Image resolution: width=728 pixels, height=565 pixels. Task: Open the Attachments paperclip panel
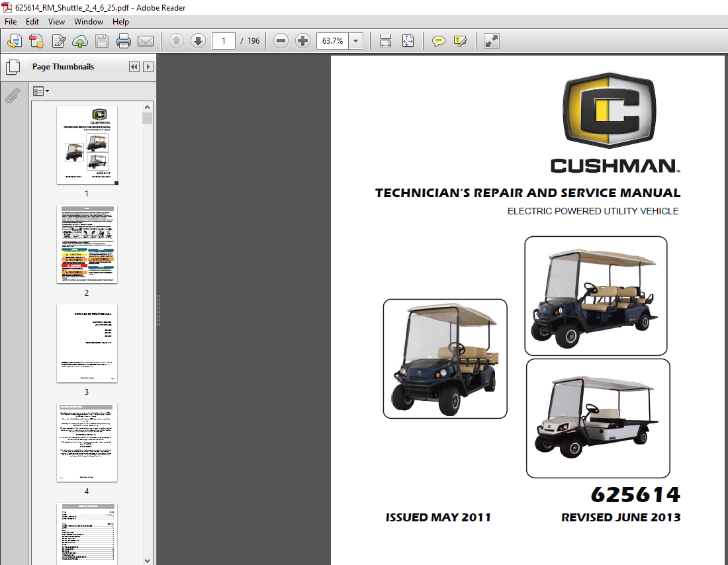[13, 96]
